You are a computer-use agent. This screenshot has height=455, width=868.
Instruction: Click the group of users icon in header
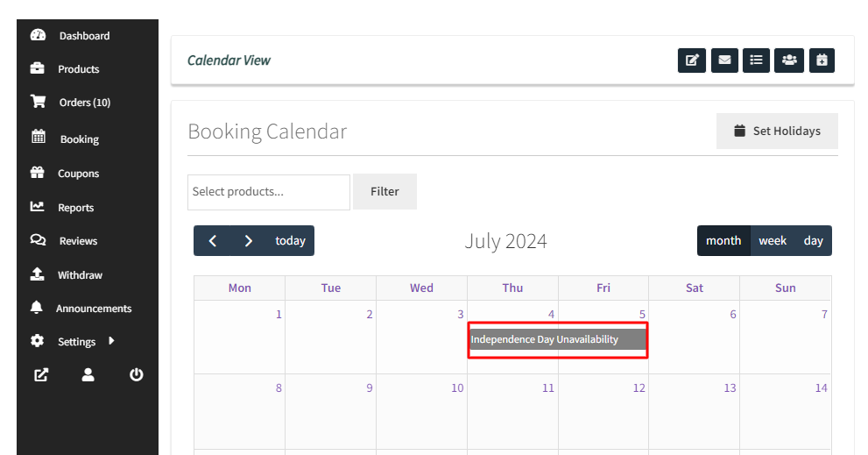tap(789, 60)
